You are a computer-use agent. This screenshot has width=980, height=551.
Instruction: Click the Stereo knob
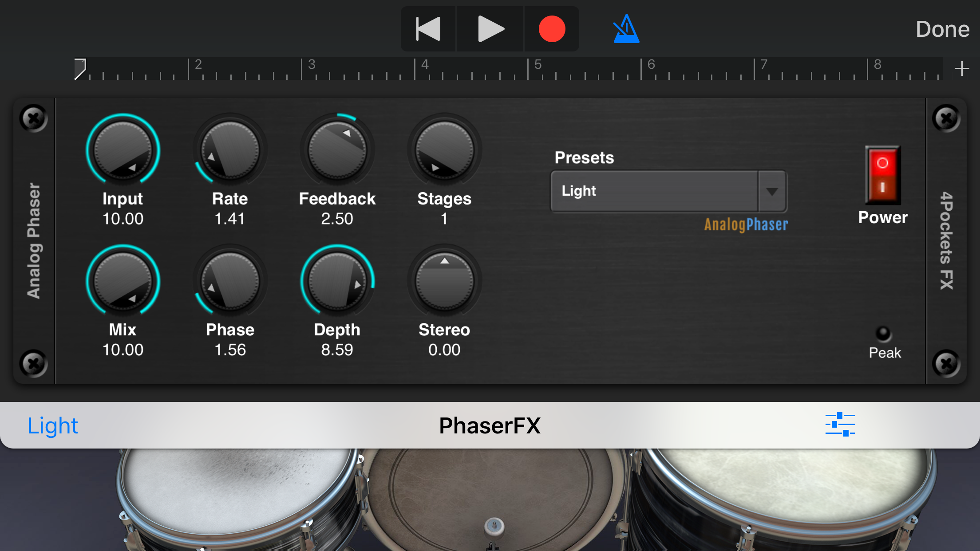coord(444,281)
